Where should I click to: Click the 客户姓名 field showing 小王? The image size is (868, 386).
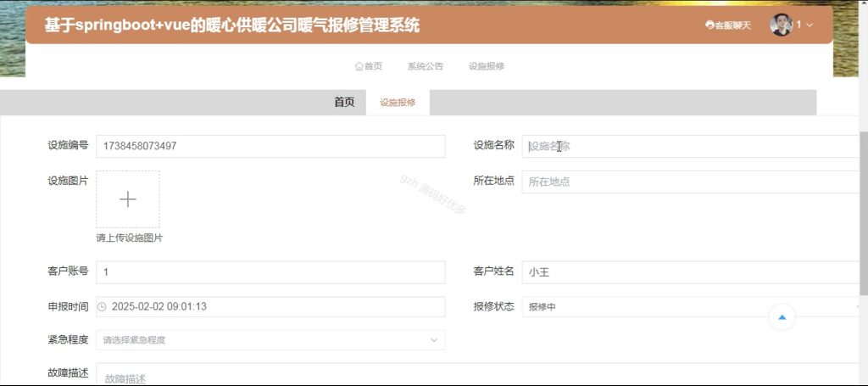coord(691,272)
